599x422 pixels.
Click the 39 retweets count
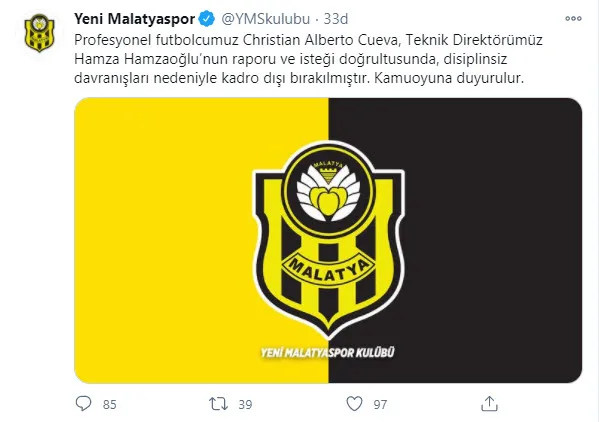point(245,404)
